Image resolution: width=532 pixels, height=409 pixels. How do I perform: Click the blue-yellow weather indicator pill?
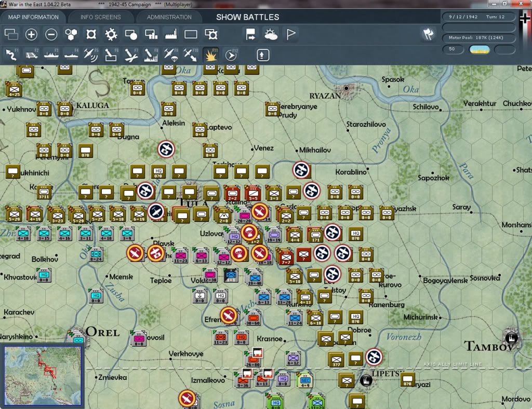pyautogui.click(x=479, y=50)
